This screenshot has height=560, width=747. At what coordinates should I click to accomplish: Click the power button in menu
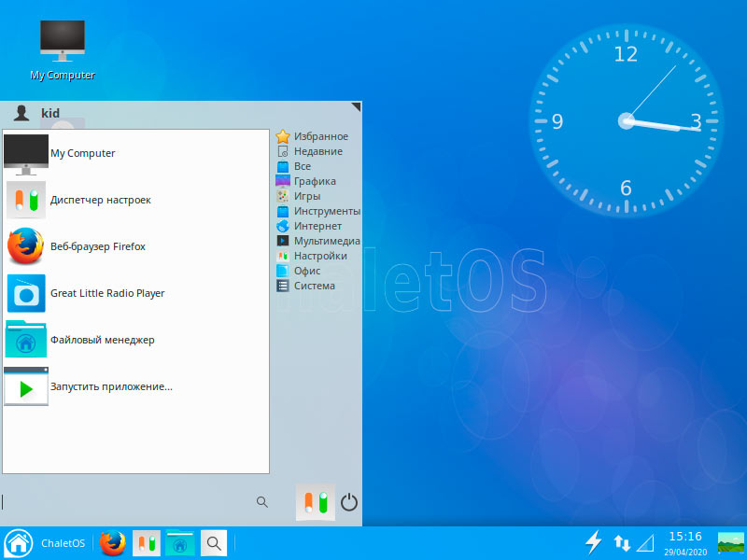click(349, 502)
